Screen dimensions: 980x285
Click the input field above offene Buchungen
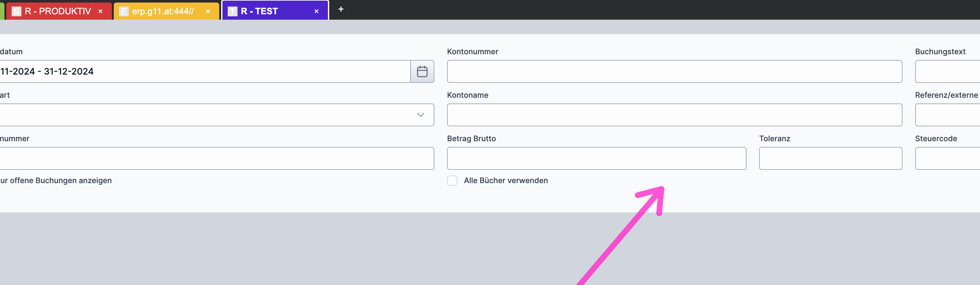tap(213, 158)
